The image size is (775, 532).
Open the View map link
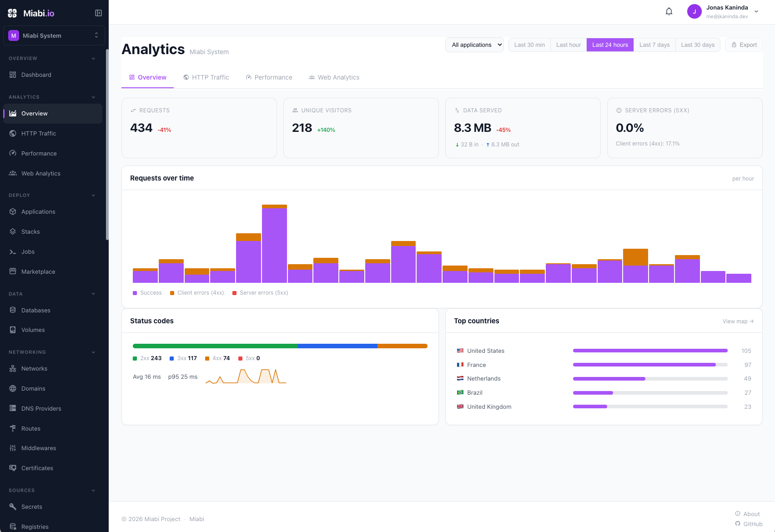[x=738, y=321]
